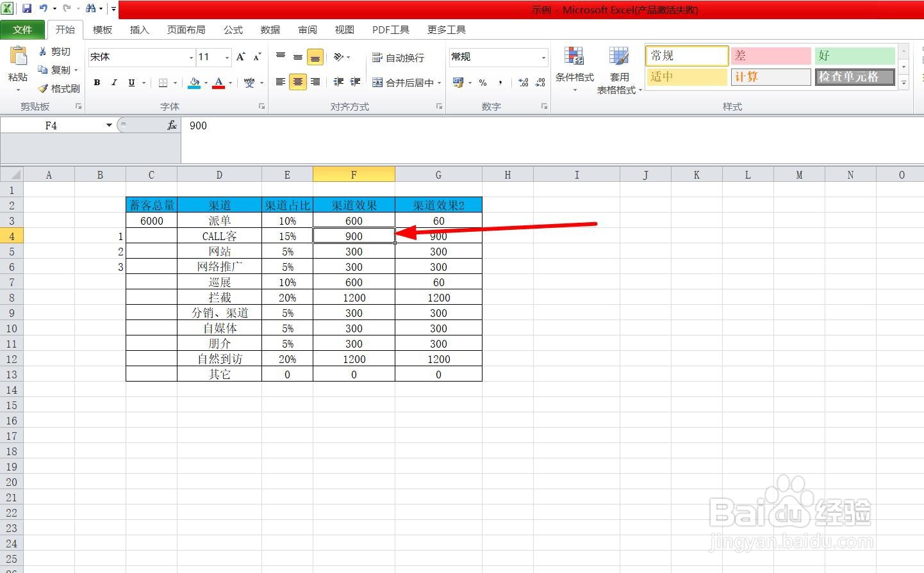Toggle italic formatting with the I icon
This screenshot has height=573, width=924.
(114, 83)
